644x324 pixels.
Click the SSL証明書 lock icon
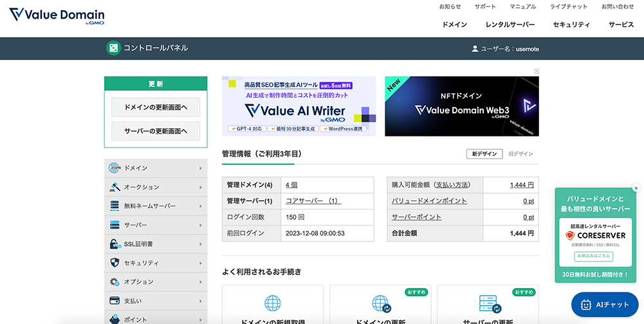point(115,244)
